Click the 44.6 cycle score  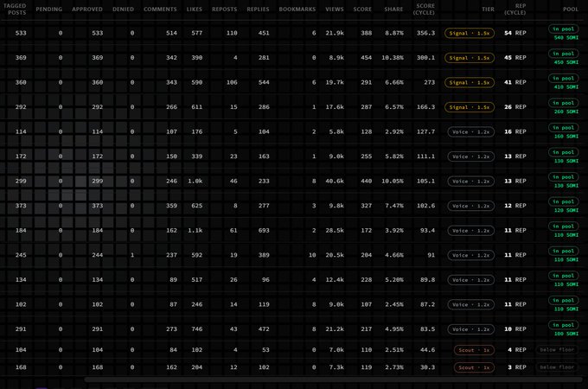(427, 350)
